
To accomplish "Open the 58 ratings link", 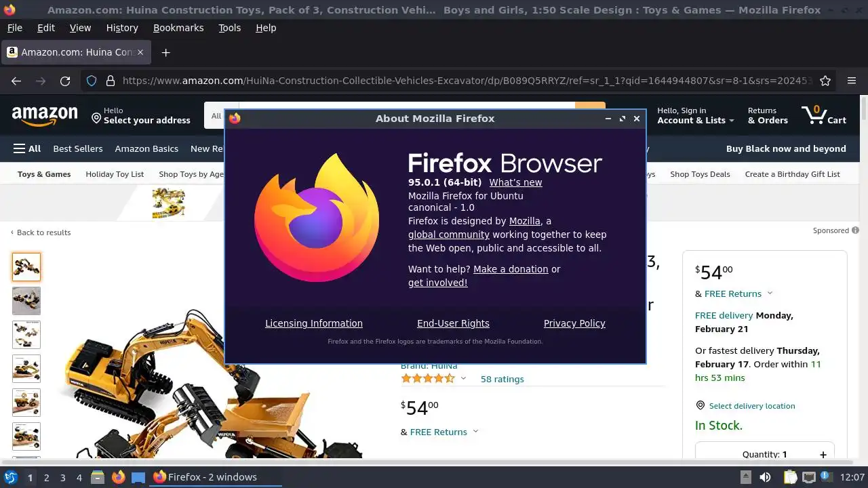I will point(502,379).
